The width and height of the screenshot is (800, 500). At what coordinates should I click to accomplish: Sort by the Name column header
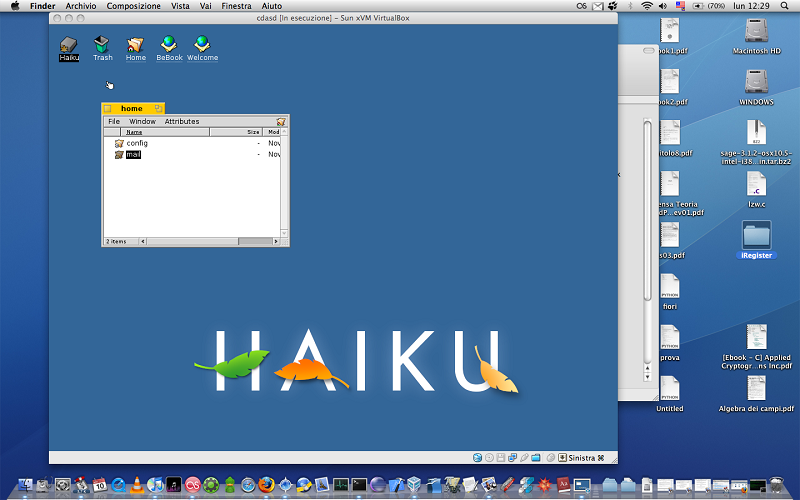point(134,132)
